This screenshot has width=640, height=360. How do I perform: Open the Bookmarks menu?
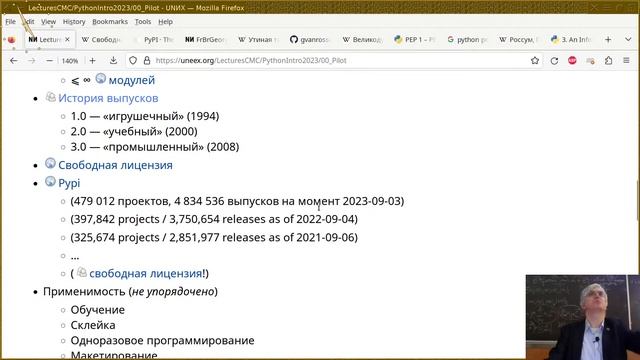[110, 22]
